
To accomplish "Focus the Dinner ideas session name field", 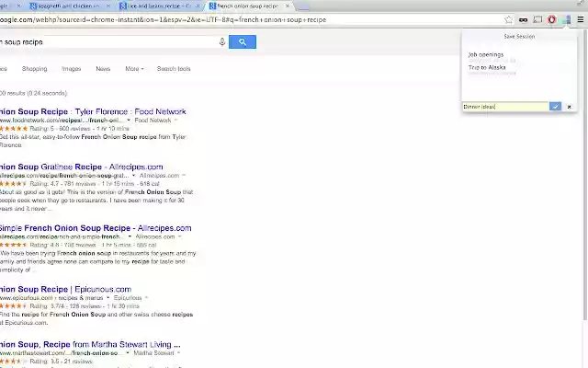I will click(x=505, y=107).
